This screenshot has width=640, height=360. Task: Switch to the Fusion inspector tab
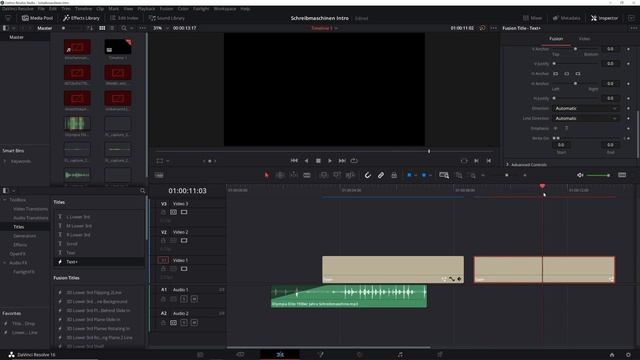pos(556,38)
